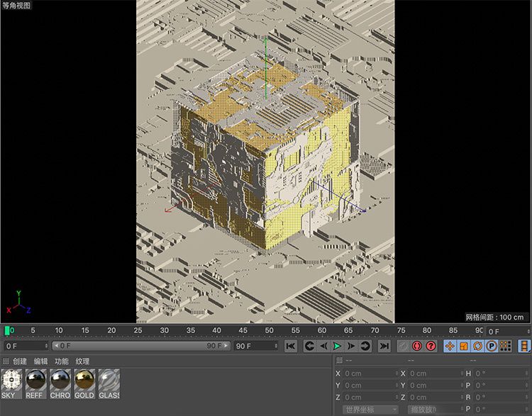Screen dimensions: 532x416
Task: Open the 纹理 menu in material manager
Action: click(82, 361)
